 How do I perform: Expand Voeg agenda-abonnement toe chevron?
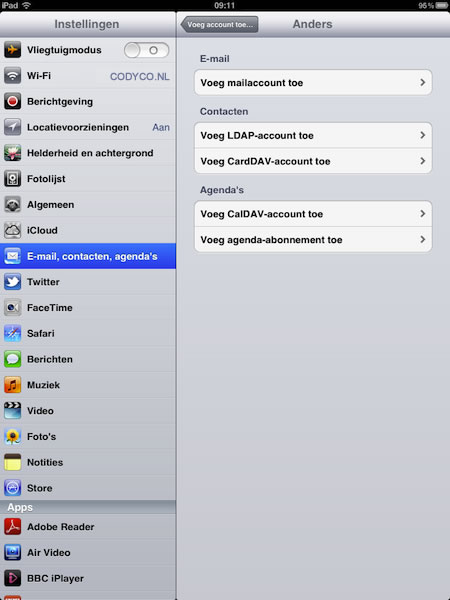[x=423, y=240]
